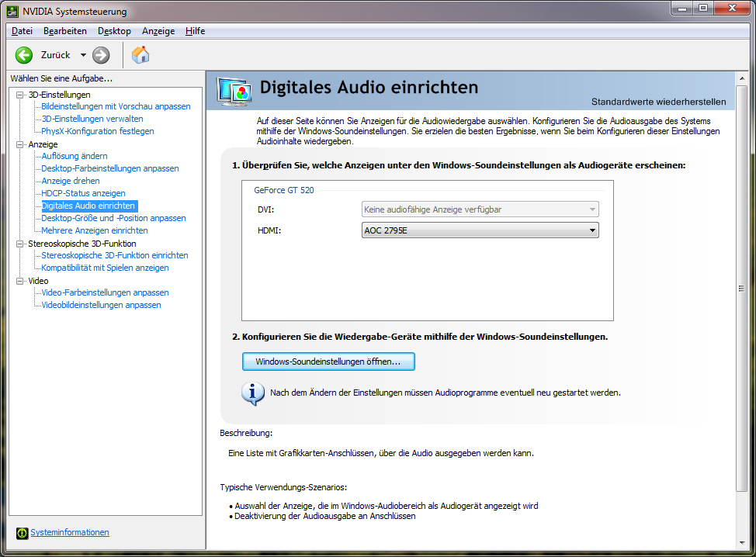Open the Systeminformationen link

click(70, 532)
